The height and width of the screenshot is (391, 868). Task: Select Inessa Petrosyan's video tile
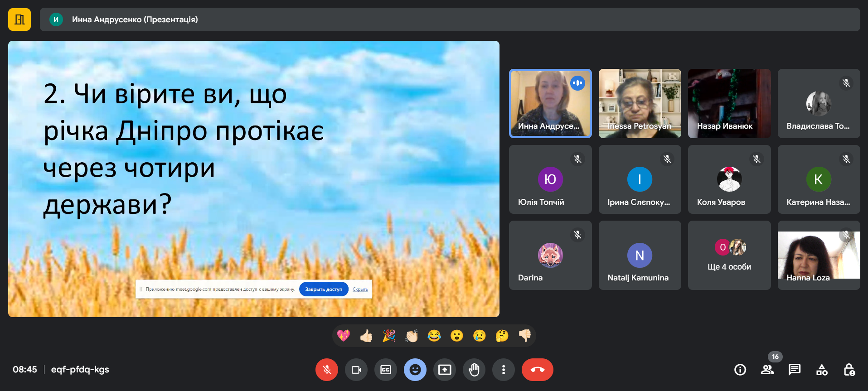(640, 103)
